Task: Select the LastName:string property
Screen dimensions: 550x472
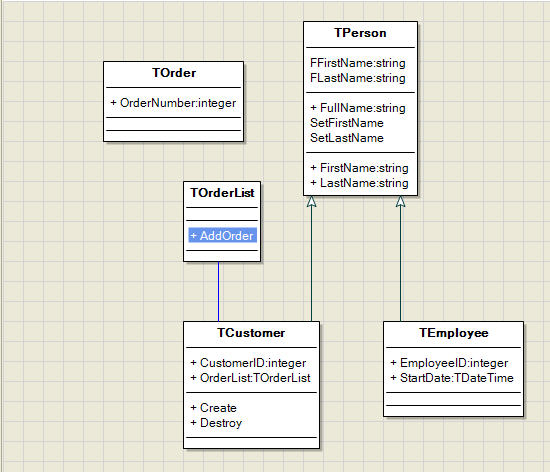Action: pyautogui.click(x=359, y=183)
